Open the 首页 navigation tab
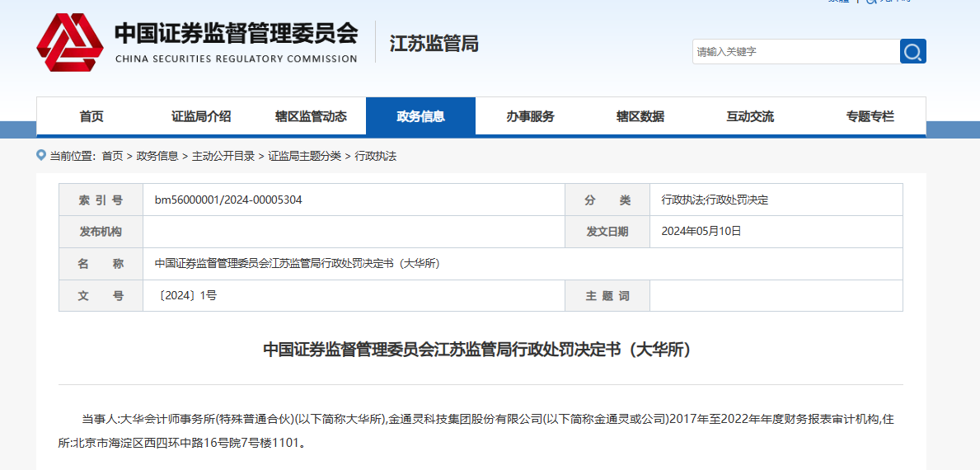Viewport: 980px width, 470px height. point(91,116)
